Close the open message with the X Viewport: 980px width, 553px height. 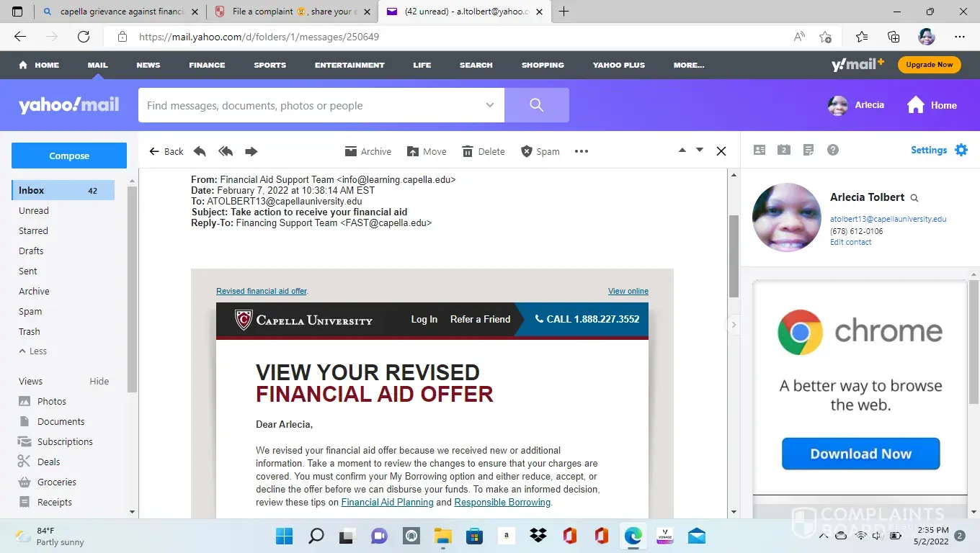coord(721,151)
